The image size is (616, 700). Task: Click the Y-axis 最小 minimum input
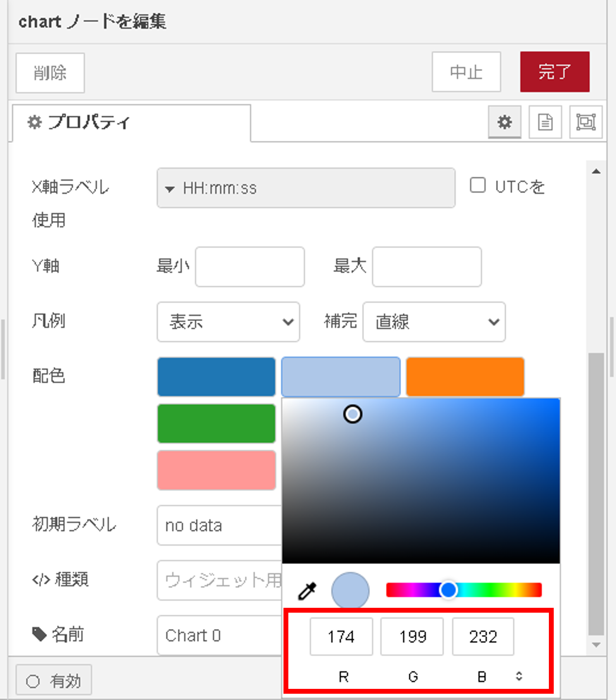click(x=250, y=267)
